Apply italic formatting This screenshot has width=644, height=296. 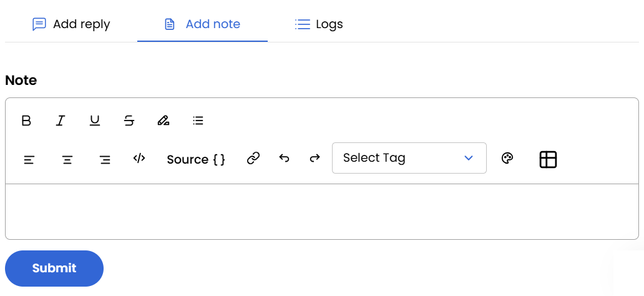61,121
